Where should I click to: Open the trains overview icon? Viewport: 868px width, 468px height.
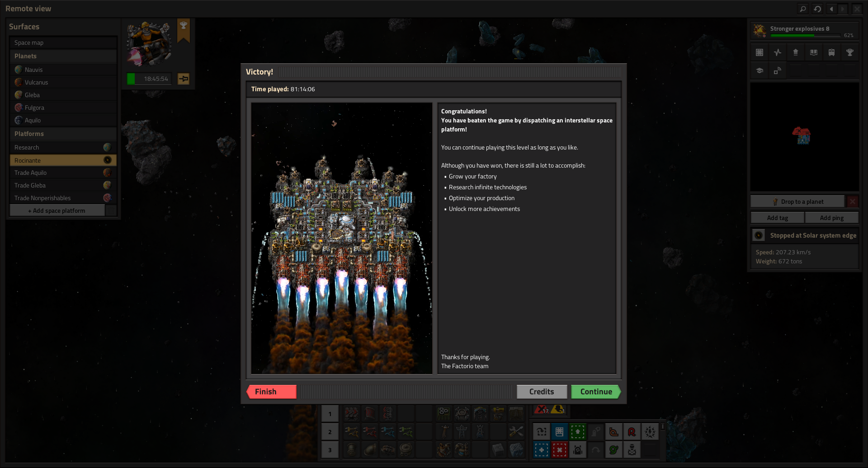pos(831,52)
